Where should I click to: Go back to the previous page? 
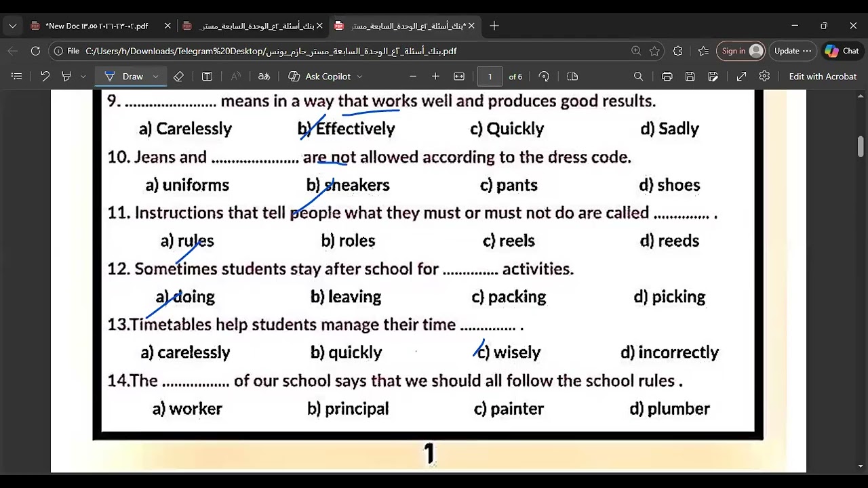pyautogui.click(x=13, y=51)
